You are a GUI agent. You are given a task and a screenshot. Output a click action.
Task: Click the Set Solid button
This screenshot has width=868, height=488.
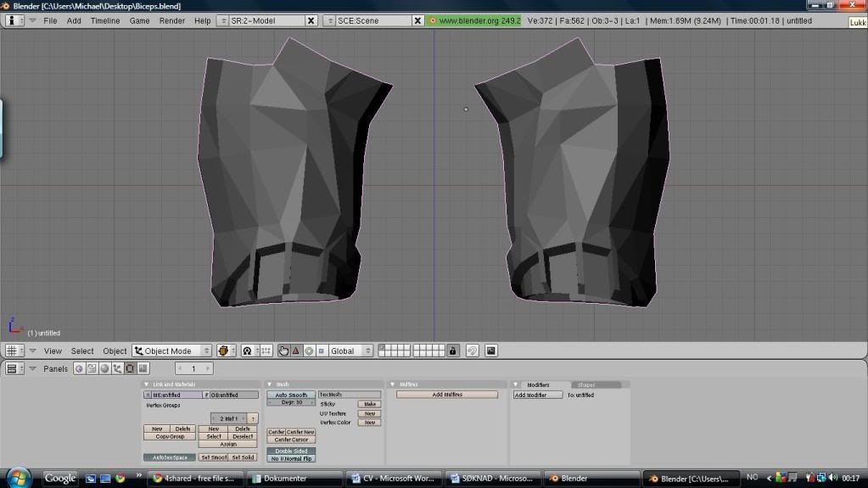[x=243, y=457]
